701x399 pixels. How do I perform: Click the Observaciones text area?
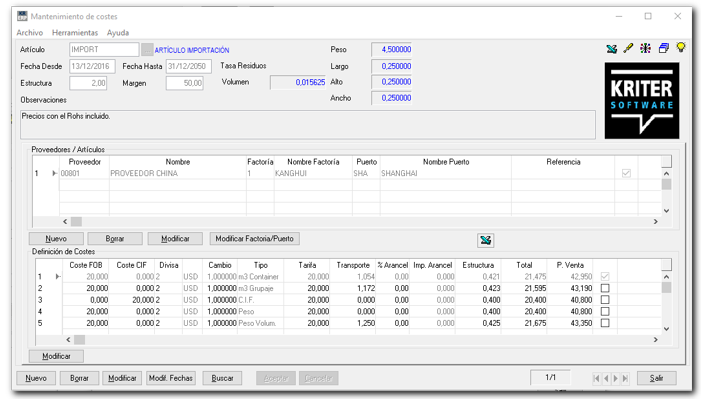point(308,125)
